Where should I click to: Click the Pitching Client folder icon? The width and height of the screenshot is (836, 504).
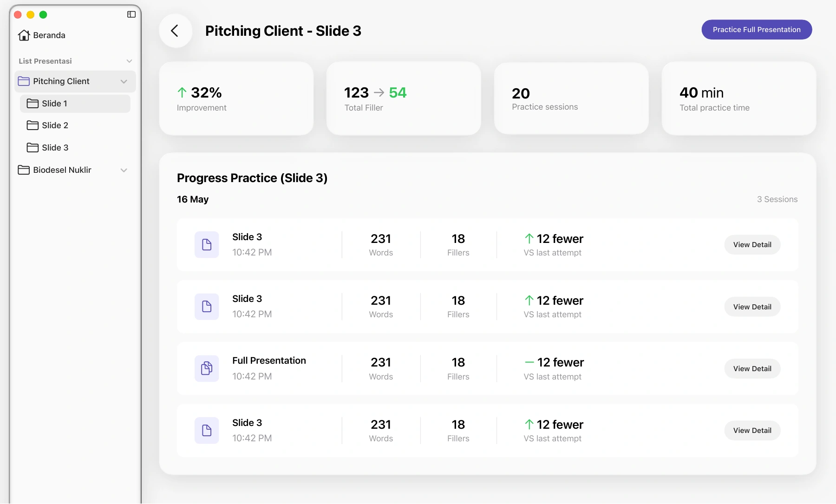tap(24, 81)
